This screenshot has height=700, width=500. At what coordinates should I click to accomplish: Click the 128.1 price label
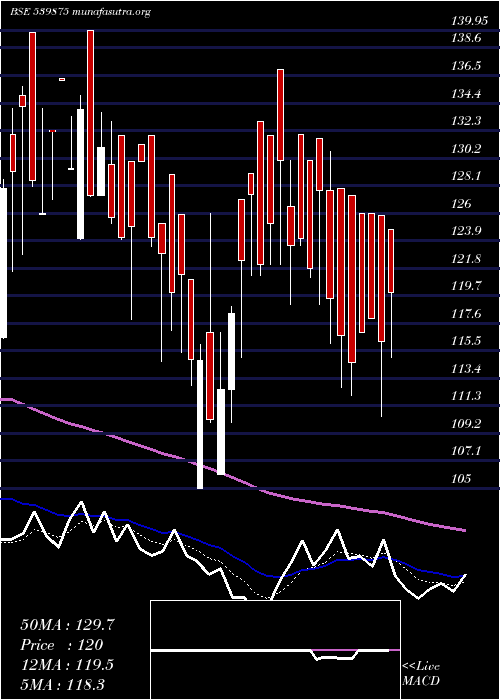coord(467,176)
